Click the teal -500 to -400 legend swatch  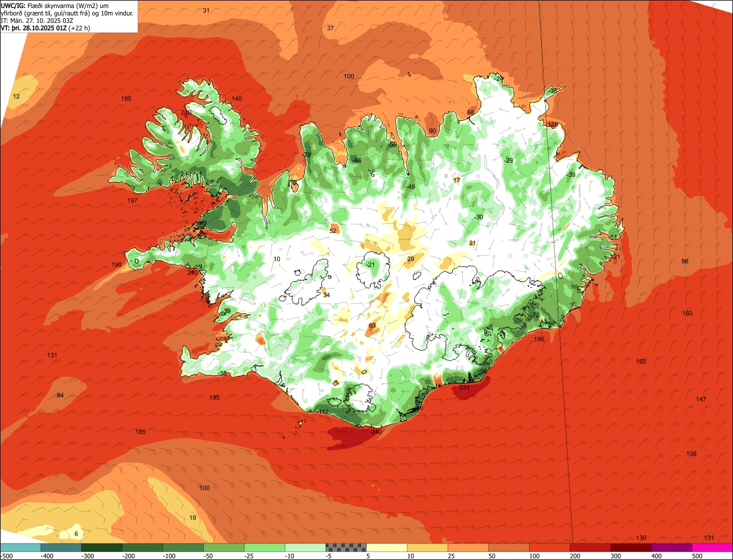(x=20, y=547)
